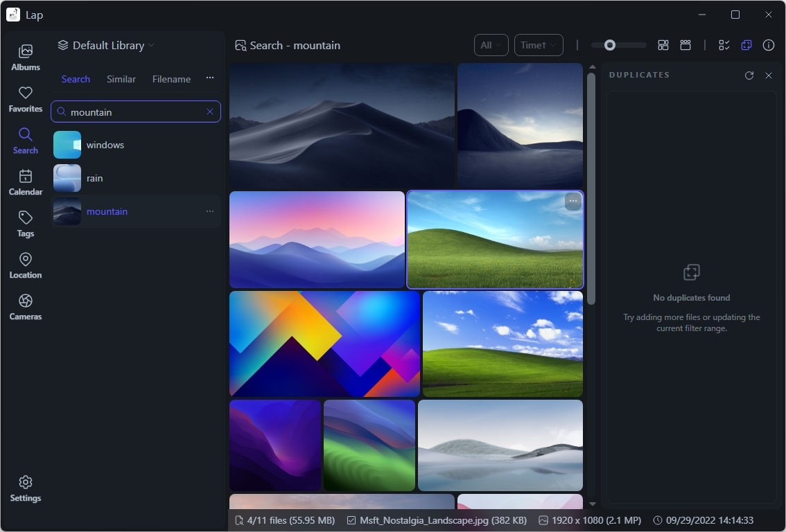Select the night dune with bright sky thumbnail
This screenshot has width=786, height=532.
pos(520,125)
